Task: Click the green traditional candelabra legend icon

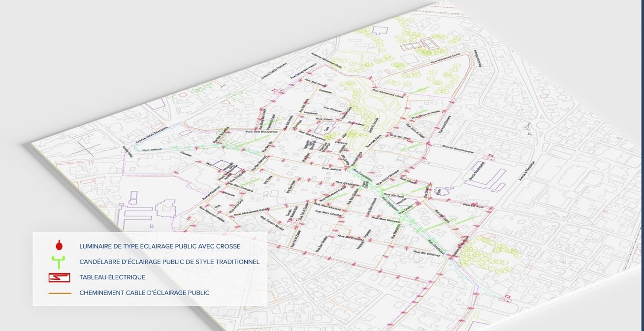Action: pos(59,262)
